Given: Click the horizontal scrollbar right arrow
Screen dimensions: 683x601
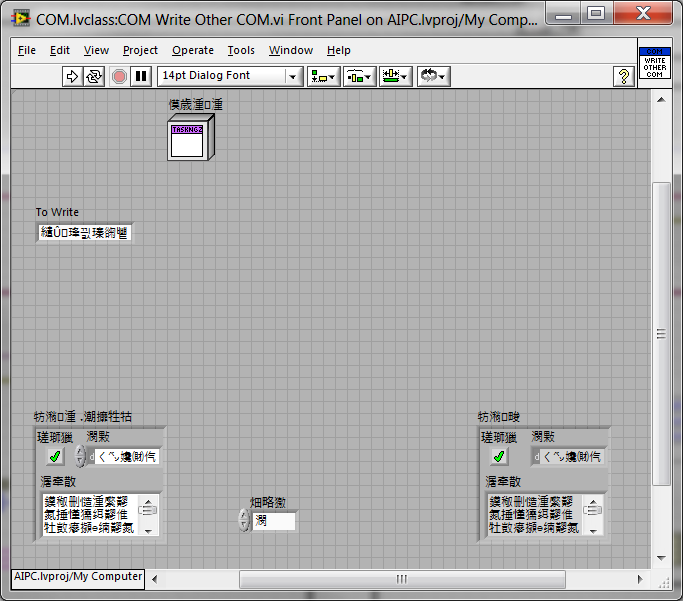Looking at the screenshot, I should pos(640,579).
